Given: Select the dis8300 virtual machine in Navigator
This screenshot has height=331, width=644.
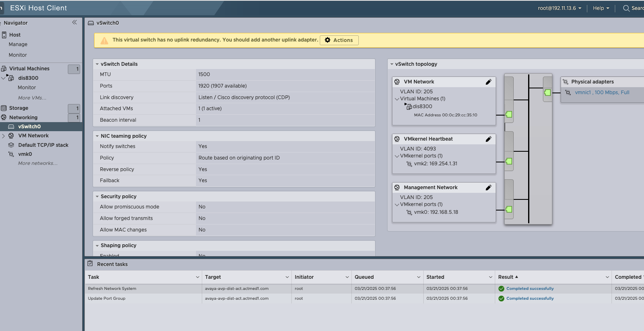Looking at the screenshot, I should (x=28, y=78).
